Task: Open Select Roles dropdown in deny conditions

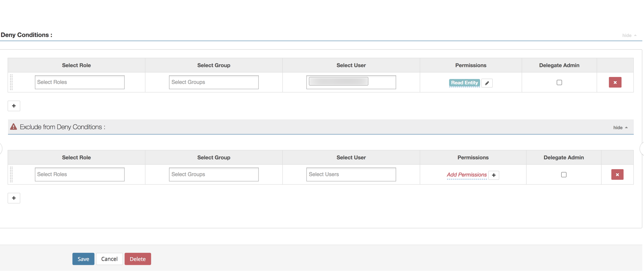Action: [x=80, y=82]
